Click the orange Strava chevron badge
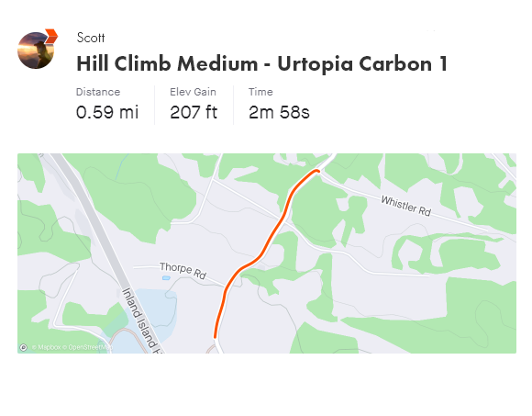Image resolution: width=532 pixels, height=416 pixels. click(51, 37)
